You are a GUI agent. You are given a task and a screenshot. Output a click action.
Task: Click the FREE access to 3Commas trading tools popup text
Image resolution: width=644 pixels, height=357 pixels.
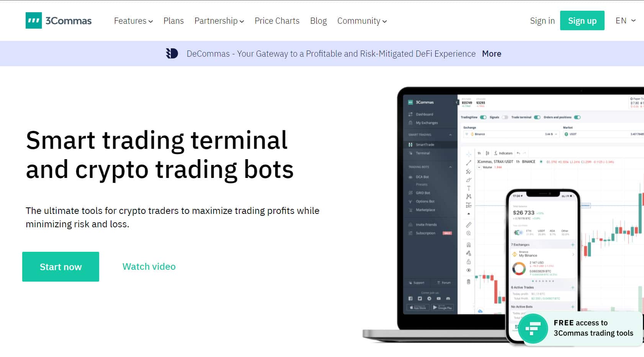click(593, 328)
